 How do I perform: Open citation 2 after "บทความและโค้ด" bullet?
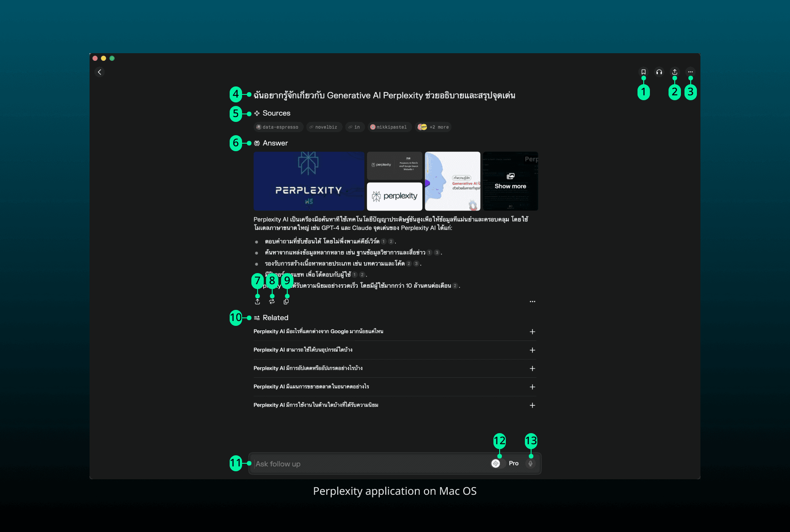409,264
